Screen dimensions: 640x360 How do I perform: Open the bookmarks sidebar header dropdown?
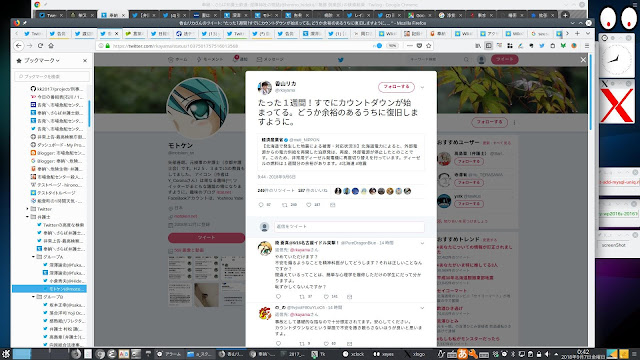(42, 60)
